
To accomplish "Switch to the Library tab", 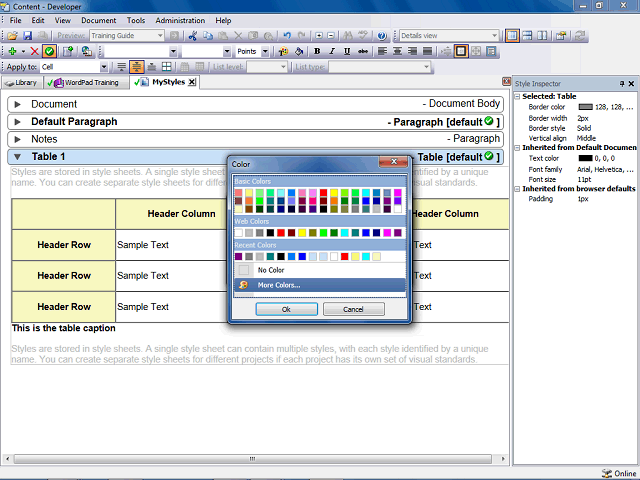I will pyautogui.click(x=22, y=82).
